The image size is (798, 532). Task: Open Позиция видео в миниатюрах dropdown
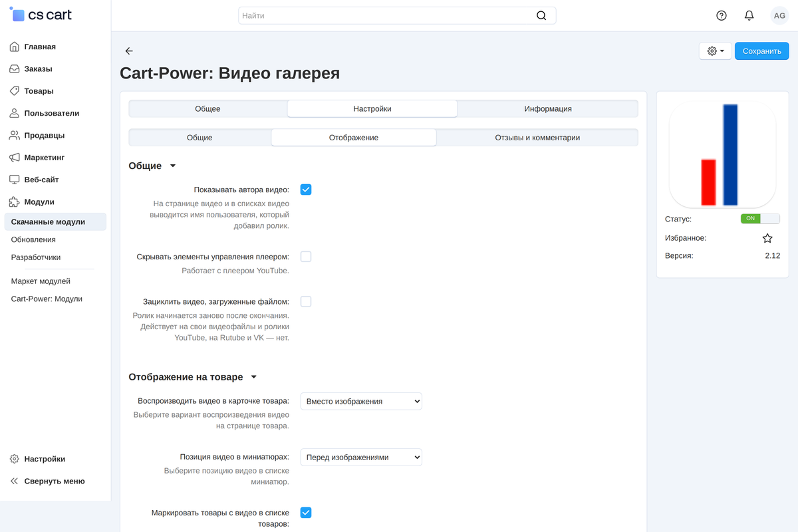361,458
